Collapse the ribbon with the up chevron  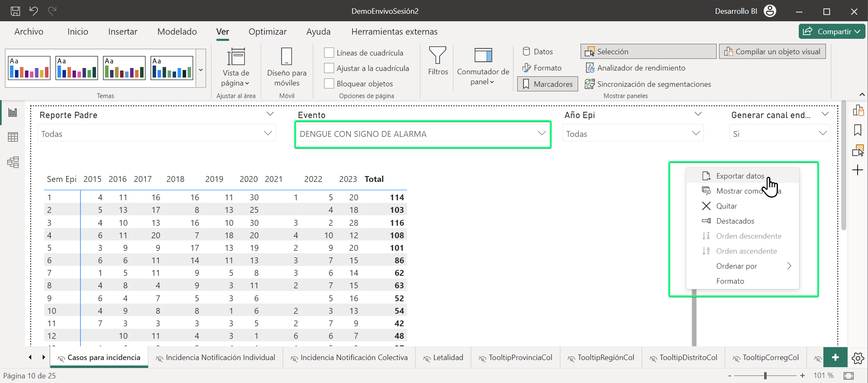tap(862, 95)
